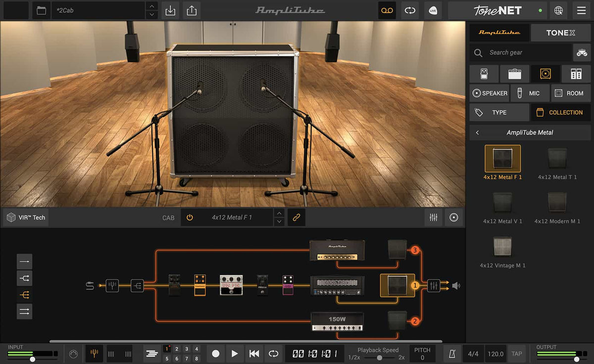Open the preset name dropdown *2Cab
This screenshot has width=594, height=364.
click(99, 10)
